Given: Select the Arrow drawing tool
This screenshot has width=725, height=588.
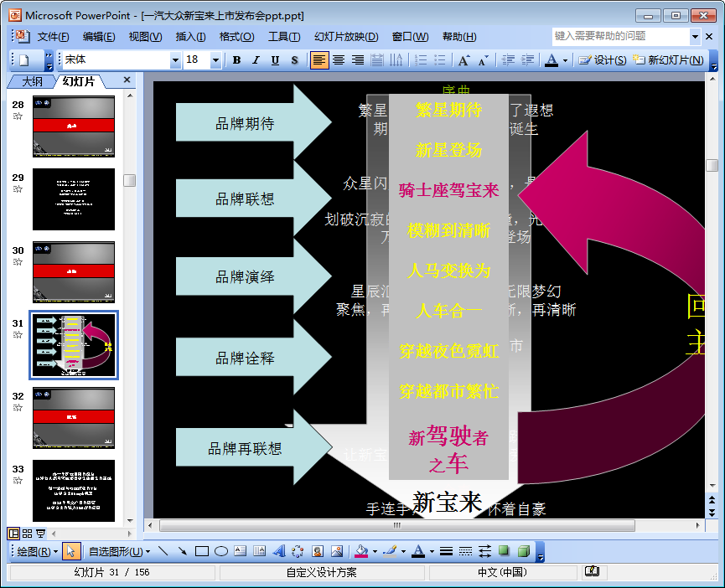Looking at the screenshot, I should [x=182, y=551].
